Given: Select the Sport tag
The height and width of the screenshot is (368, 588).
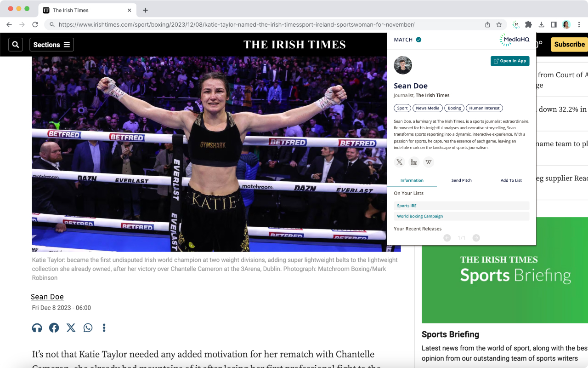Looking at the screenshot, I should 402,108.
